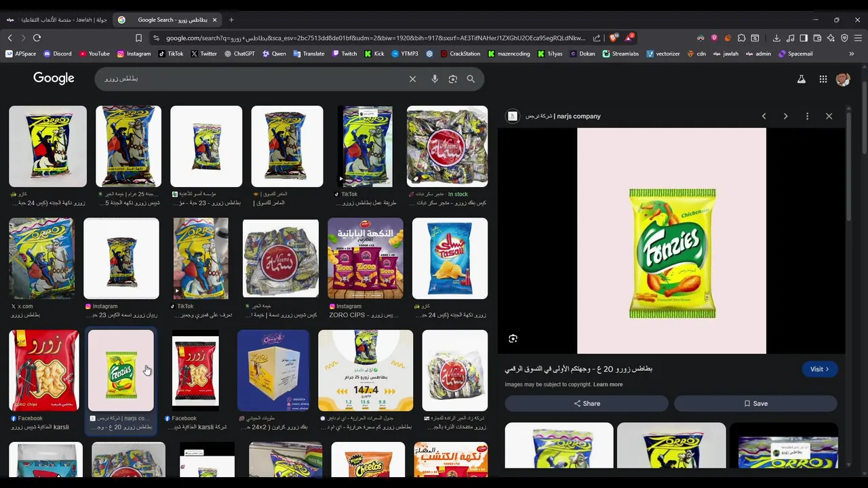Open Leo AI sparkle icon
The height and width of the screenshot is (488, 868).
click(x=831, y=38)
